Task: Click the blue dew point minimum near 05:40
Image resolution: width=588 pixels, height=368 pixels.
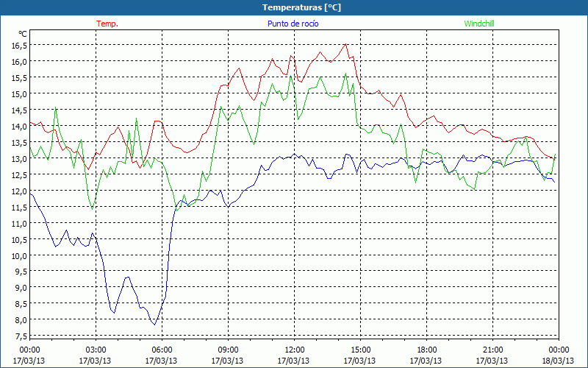Action: [x=154, y=325]
